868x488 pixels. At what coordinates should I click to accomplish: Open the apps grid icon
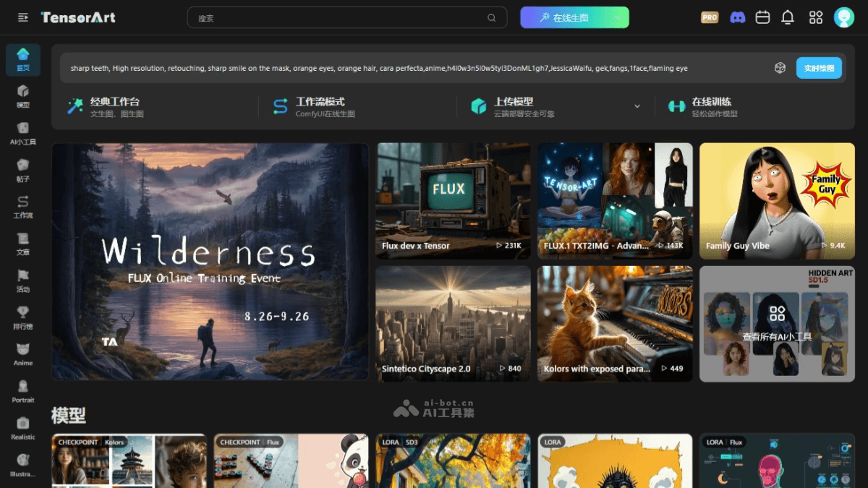(x=816, y=17)
